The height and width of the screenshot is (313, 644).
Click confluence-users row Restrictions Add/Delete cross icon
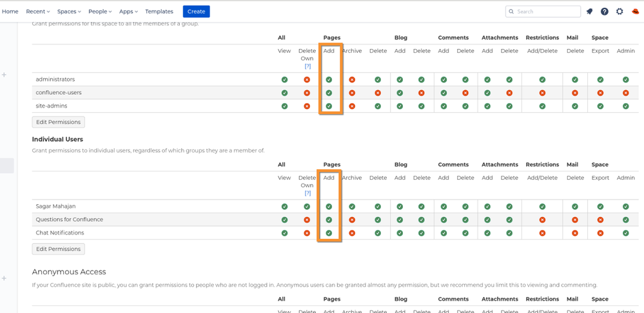542,93
